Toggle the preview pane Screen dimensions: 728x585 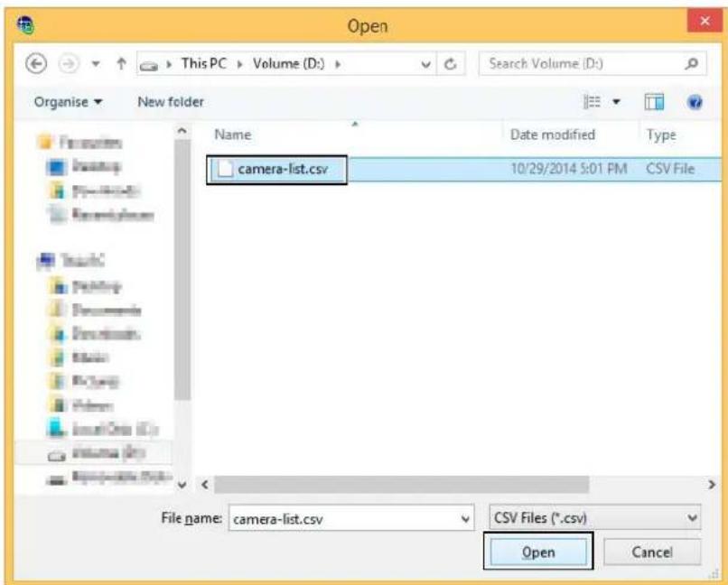point(654,102)
